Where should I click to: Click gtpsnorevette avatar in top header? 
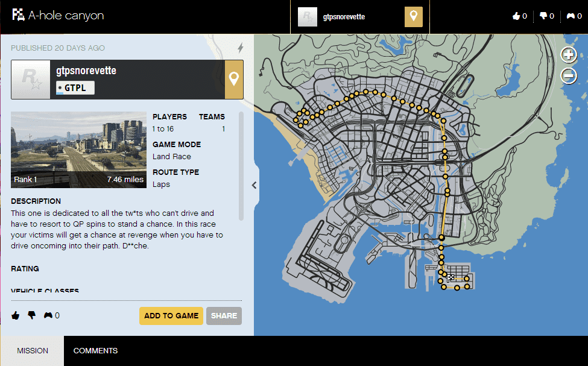[x=307, y=17]
